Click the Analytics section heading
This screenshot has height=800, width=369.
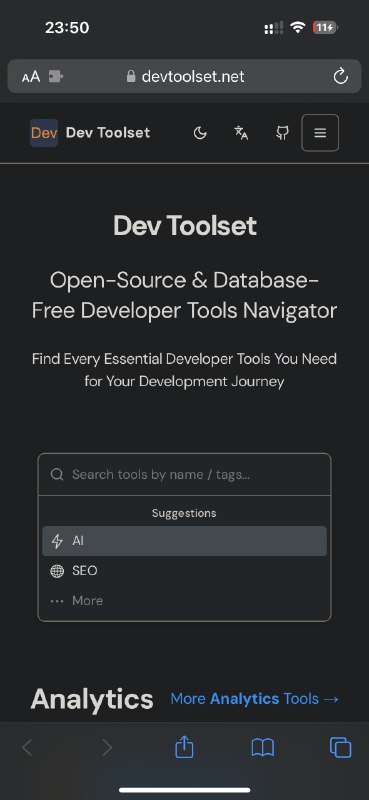[92, 698]
